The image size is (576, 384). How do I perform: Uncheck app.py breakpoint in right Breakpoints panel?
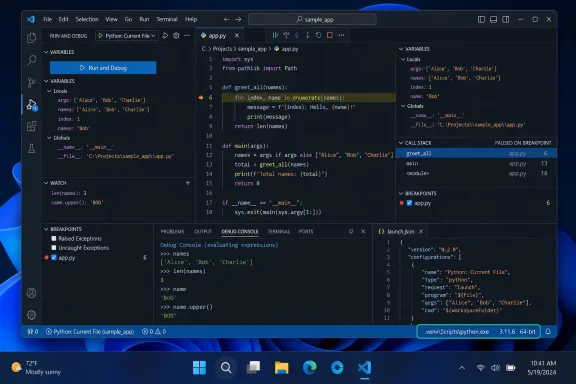point(409,203)
